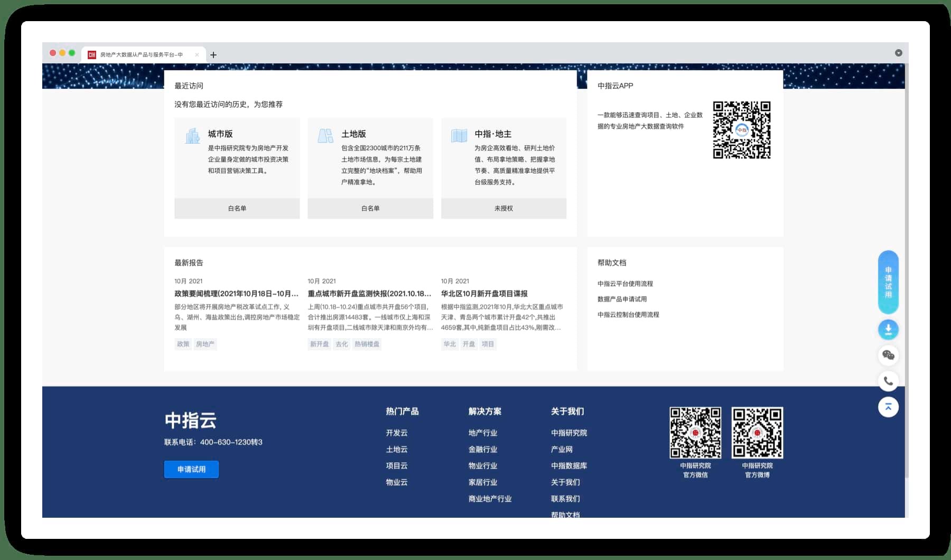Click the 中指·地主 map icon
The height and width of the screenshot is (560, 951).
click(x=459, y=136)
